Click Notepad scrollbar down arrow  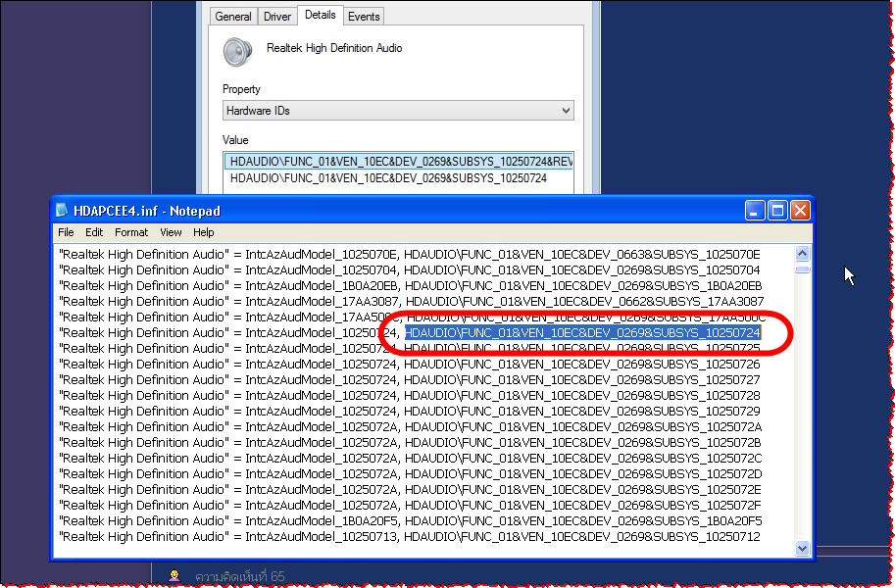[x=803, y=548]
